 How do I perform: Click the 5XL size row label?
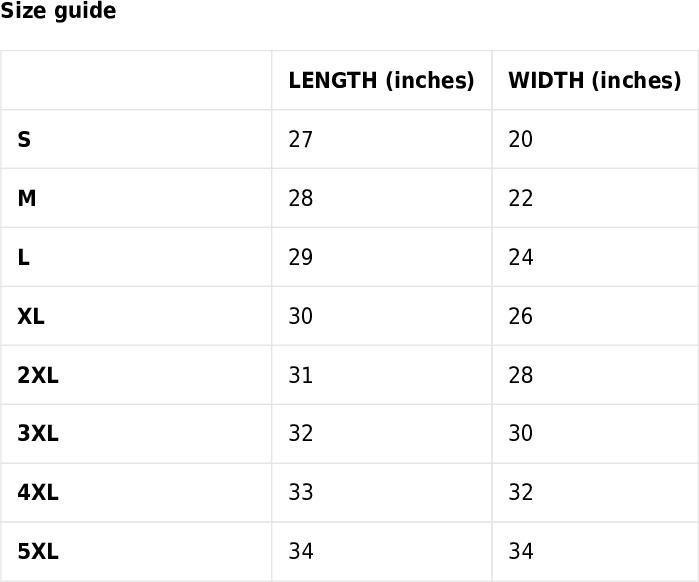38,552
